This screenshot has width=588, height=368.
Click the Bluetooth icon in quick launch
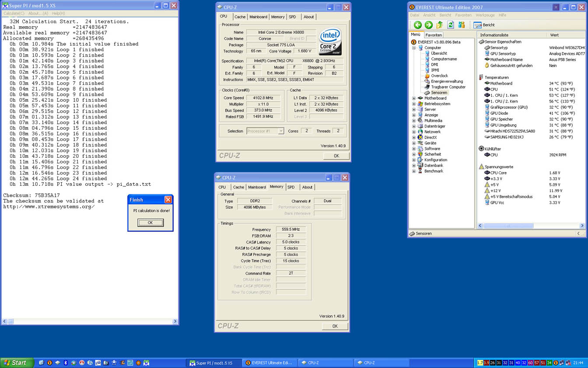(66, 363)
